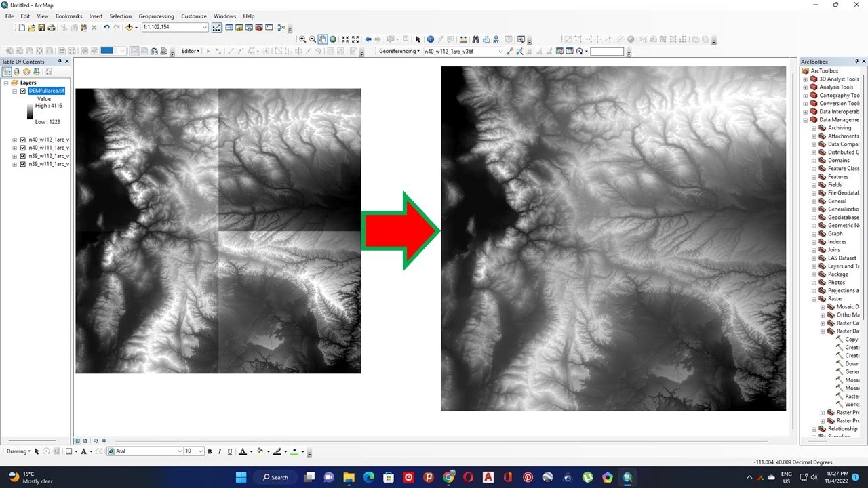Screen dimensions: 868x488
Task: Click Fixed Zoom In arrows icon
Action: (x=345, y=39)
